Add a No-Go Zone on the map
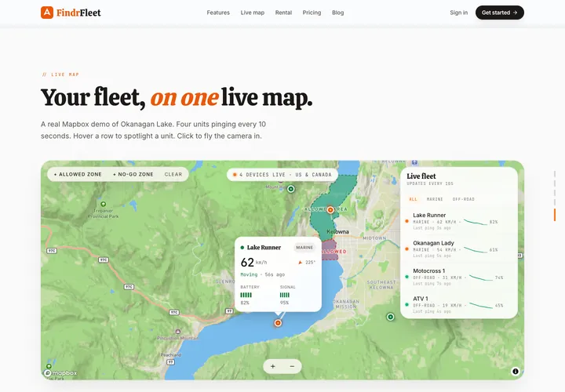The height and width of the screenshot is (392, 565). 133,174
